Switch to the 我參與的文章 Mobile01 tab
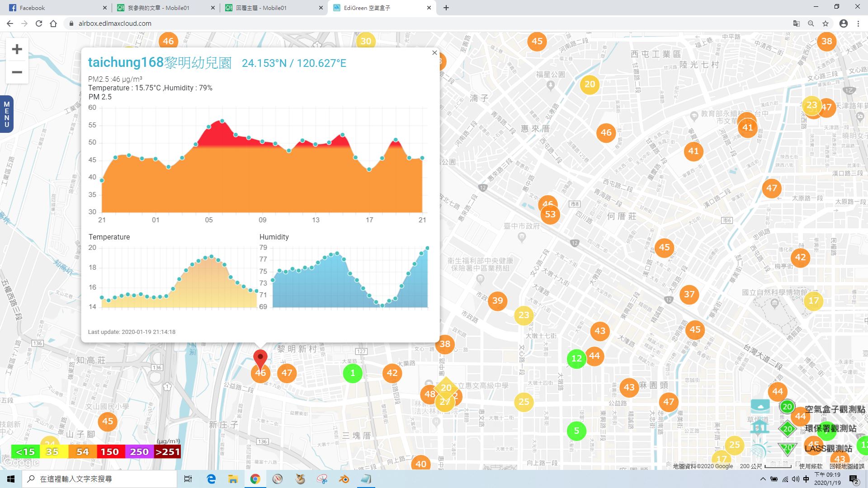Viewport: 868px width, 488px height. 165,8
